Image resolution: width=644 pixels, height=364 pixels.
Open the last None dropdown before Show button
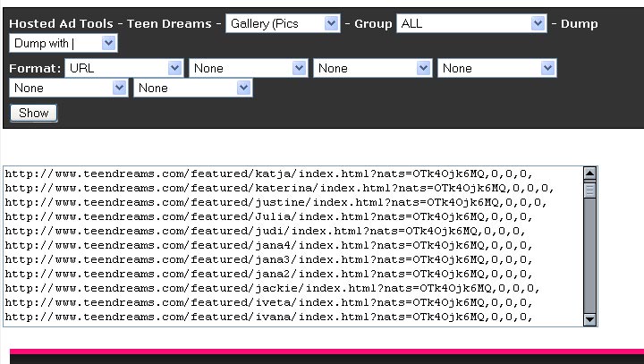(x=193, y=88)
